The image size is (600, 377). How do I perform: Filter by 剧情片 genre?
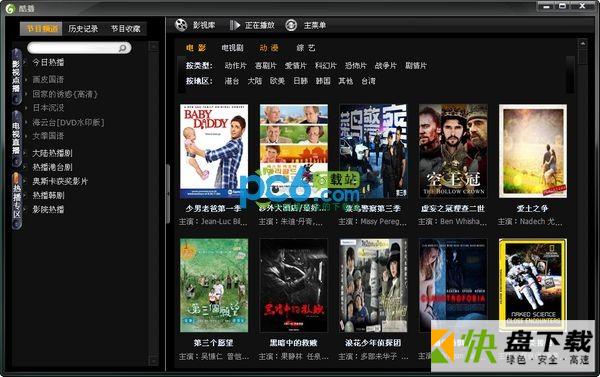click(x=416, y=66)
